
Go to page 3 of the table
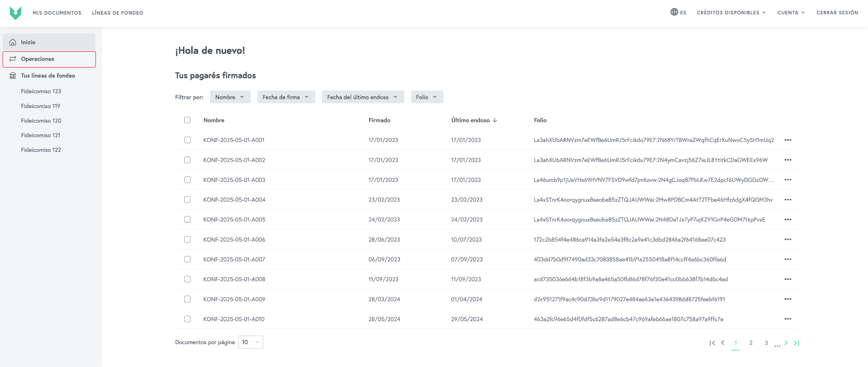(766, 343)
